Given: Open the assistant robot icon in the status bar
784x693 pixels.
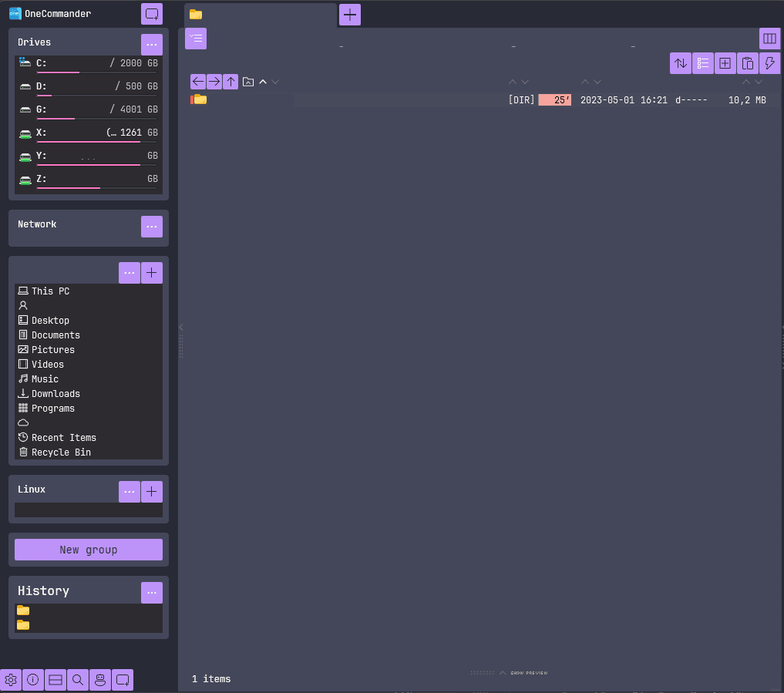Looking at the screenshot, I should pos(99,680).
